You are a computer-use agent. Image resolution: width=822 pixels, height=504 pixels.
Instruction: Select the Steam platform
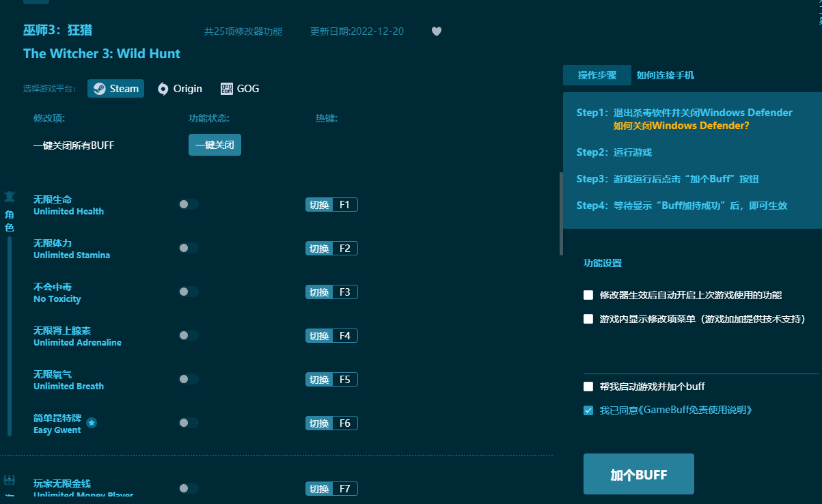pos(115,89)
